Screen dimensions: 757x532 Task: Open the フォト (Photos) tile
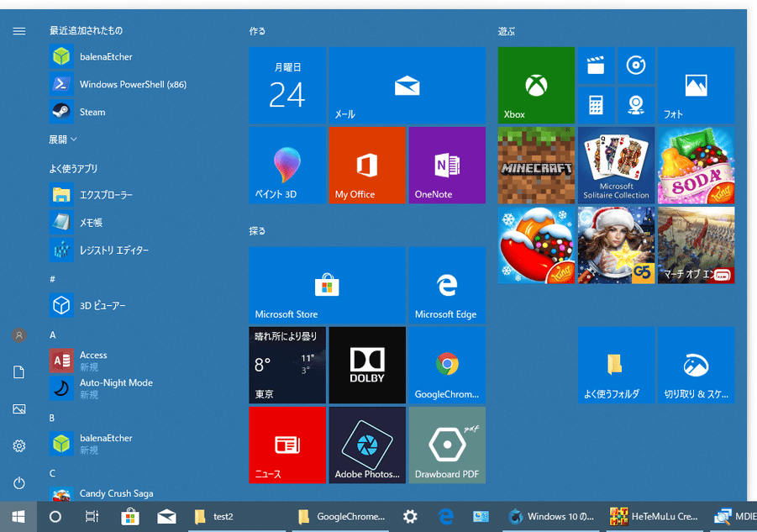pos(697,85)
